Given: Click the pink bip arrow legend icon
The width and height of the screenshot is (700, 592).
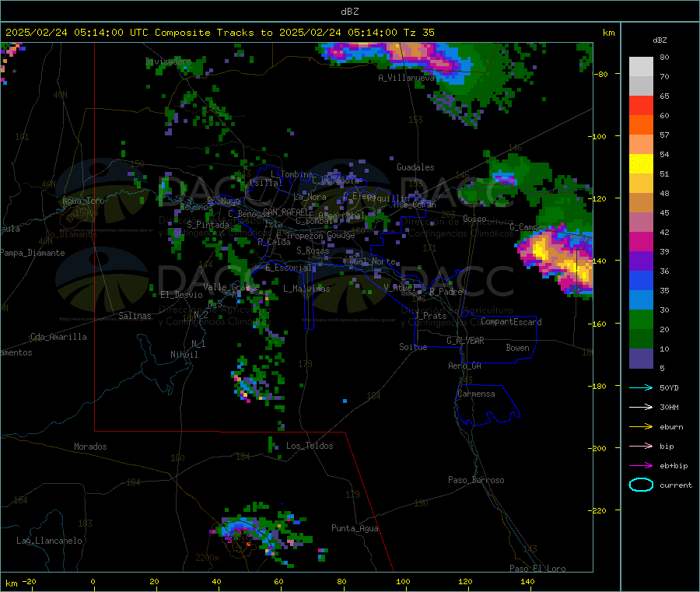Looking at the screenshot, I should pyautogui.click(x=641, y=446).
